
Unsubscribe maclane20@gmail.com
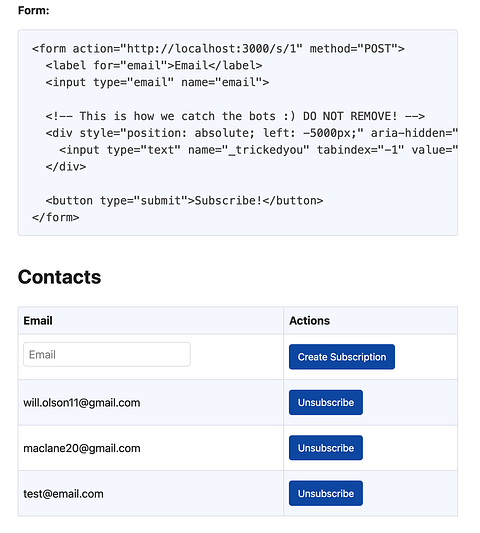click(x=326, y=448)
